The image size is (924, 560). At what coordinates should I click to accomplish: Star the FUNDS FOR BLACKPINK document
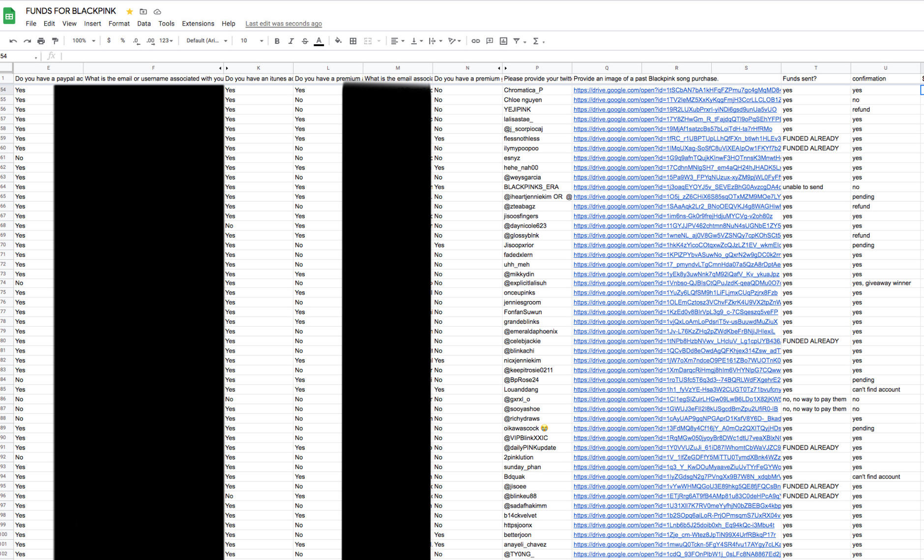pyautogui.click(x=129, y=11)
